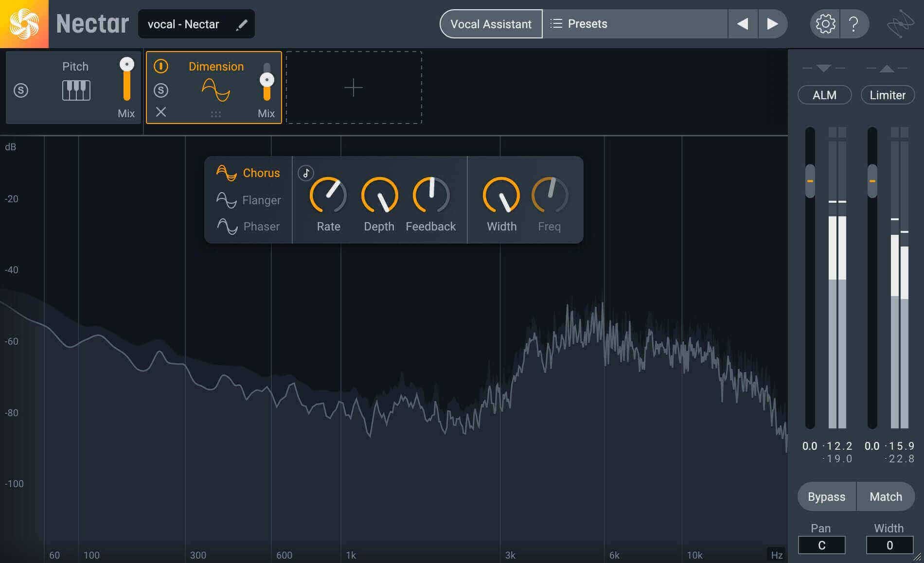The width and height of the screenshot is (924, 563).
Task: Click the output peak -15.9 readout
Action: point(900,446)
